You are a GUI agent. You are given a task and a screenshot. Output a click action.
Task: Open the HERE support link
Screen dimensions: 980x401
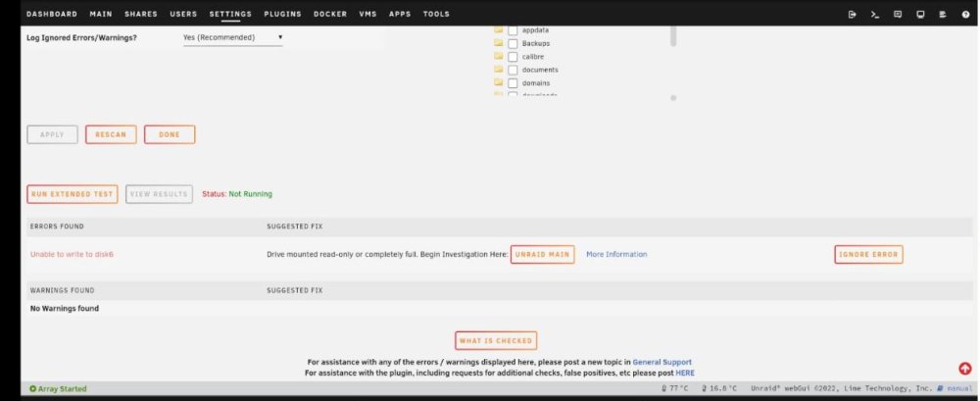[x=685, y=373]
